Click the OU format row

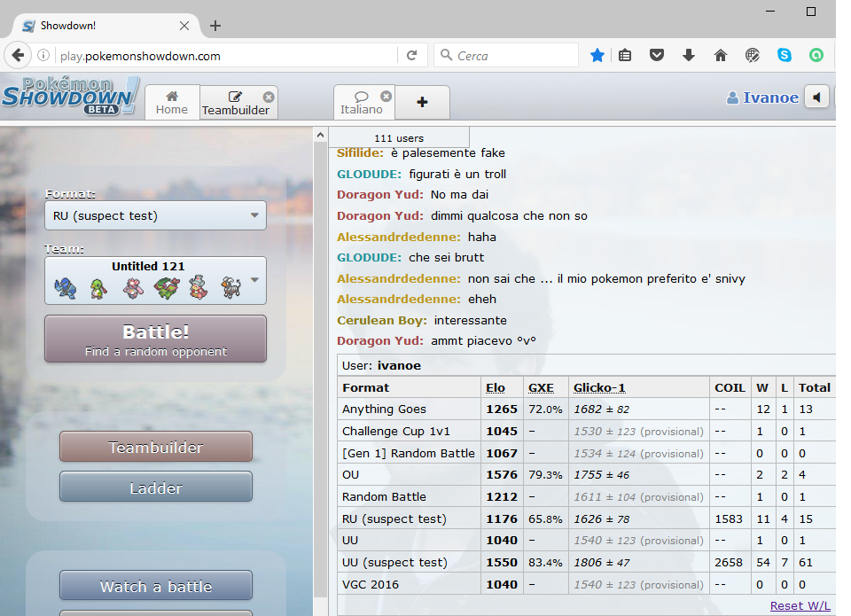(x=586, y=474)
